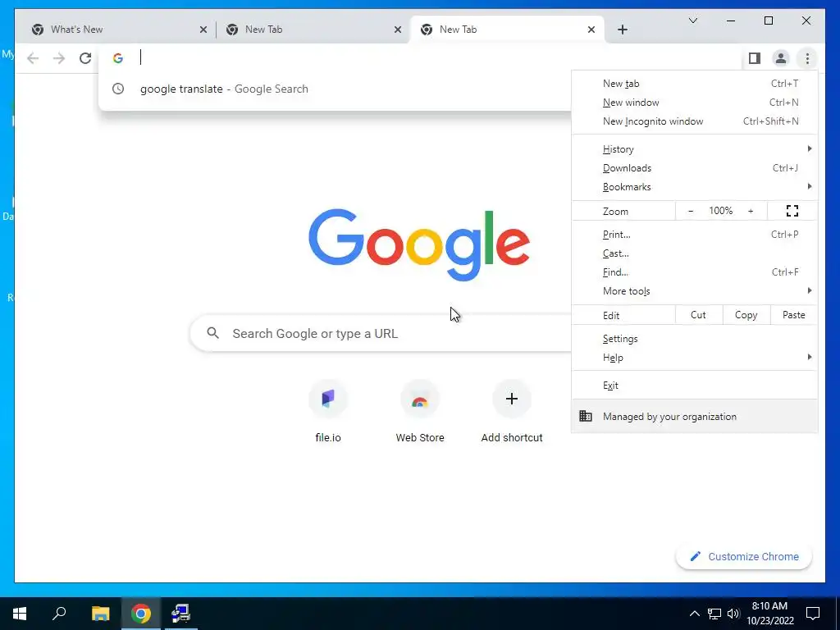Open the Windows Start menu
Viewport: 840px width, 630px height.
click(20, 614)
